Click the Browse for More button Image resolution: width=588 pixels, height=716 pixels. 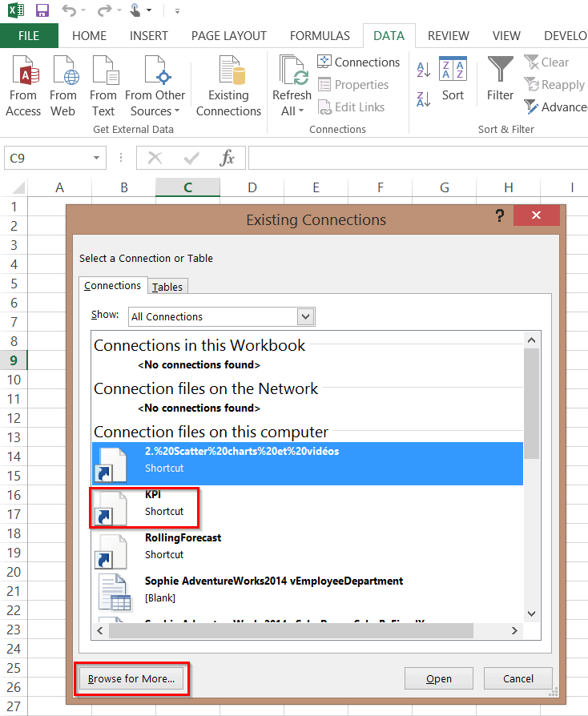[131, 679]
